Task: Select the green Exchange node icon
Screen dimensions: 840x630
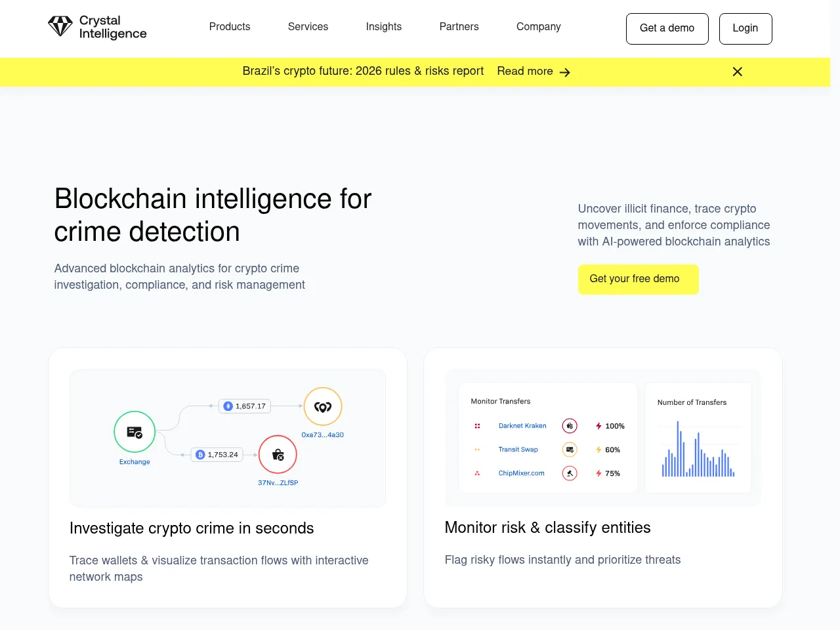Action: [x=134, y=432]
